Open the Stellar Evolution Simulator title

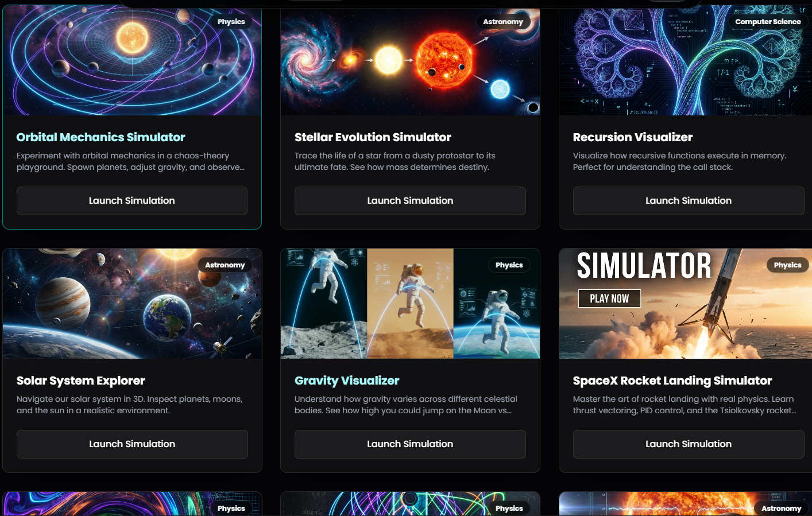pyautogui.click(x=373, y=137)
